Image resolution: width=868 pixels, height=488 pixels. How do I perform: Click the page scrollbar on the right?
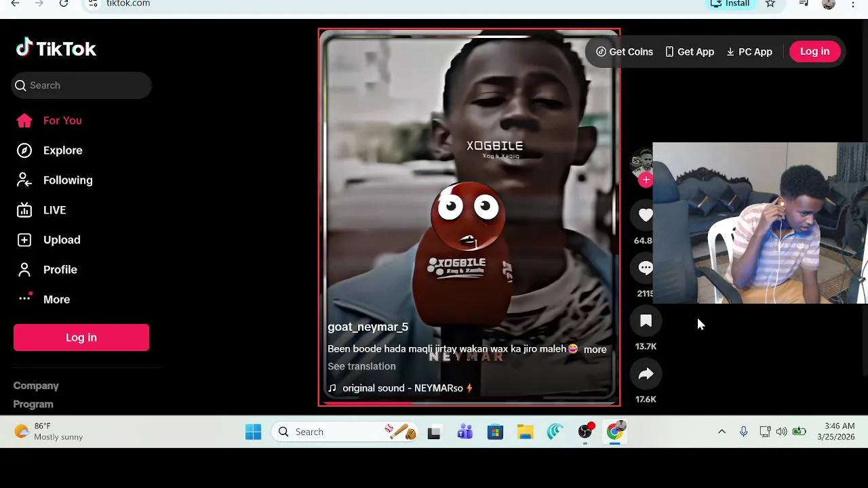coord(865,197)
